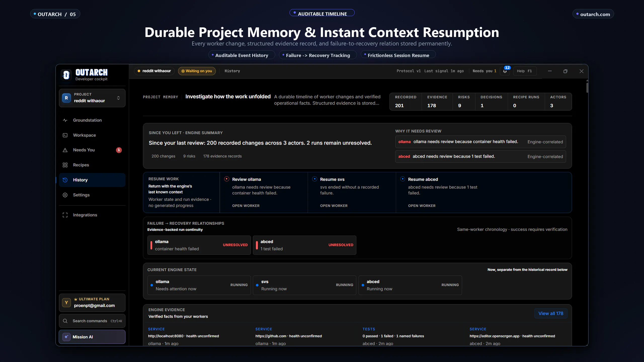Click the Search commands field
The image size is (644, 362).
point(92,321)
